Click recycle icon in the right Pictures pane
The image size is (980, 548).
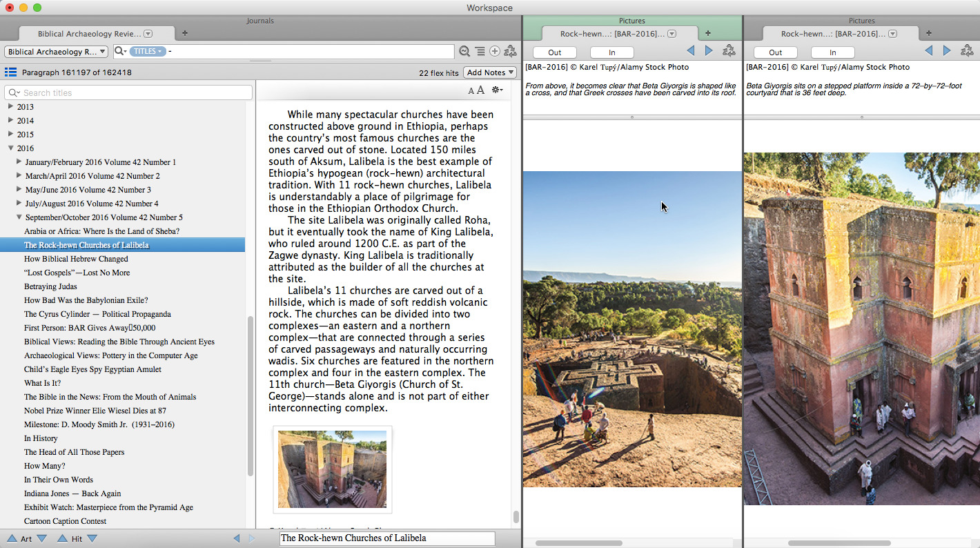tap(967, 51)
